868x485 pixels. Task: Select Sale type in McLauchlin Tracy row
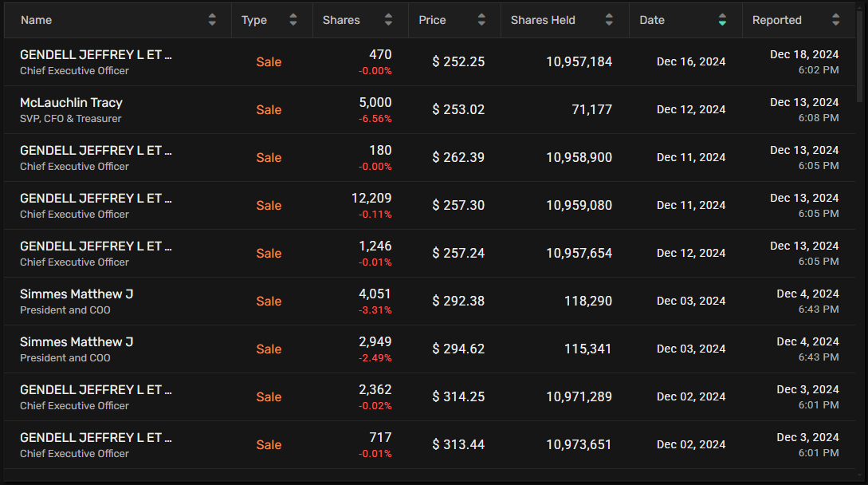tap(269, 110)
